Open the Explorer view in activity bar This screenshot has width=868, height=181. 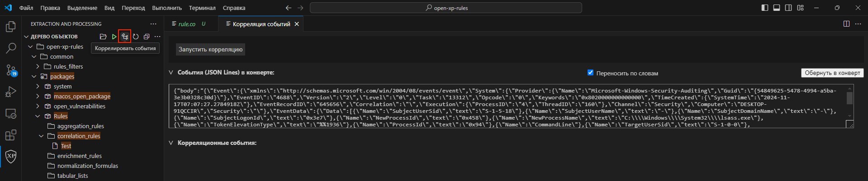coord(11,27)
